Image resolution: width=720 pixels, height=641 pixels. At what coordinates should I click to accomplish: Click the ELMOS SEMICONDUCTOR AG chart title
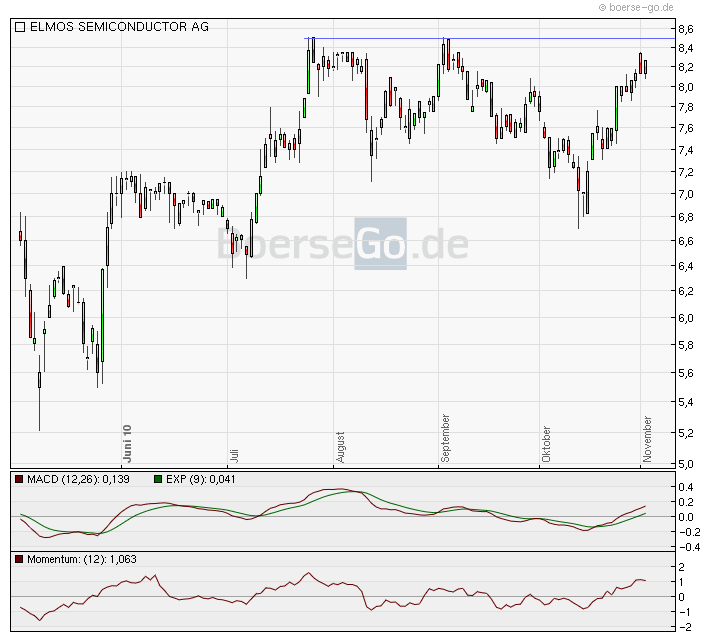pos(119,27)
